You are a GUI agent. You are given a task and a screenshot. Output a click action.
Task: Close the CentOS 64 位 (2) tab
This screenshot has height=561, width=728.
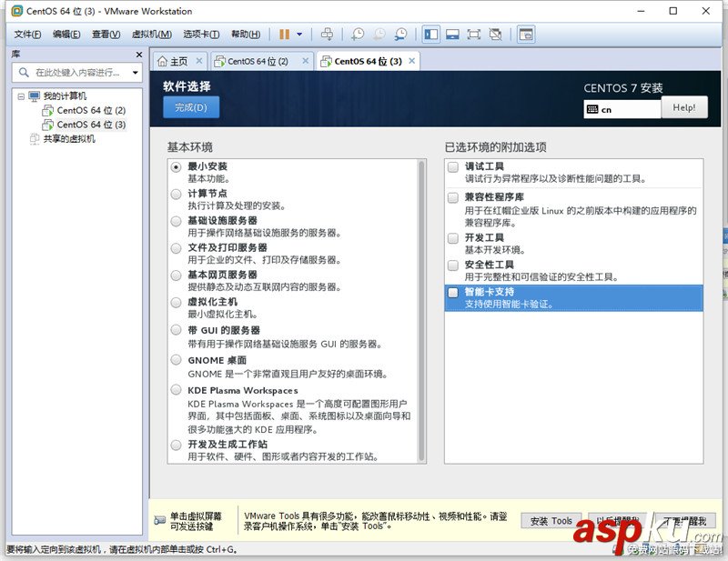point(306,61)
